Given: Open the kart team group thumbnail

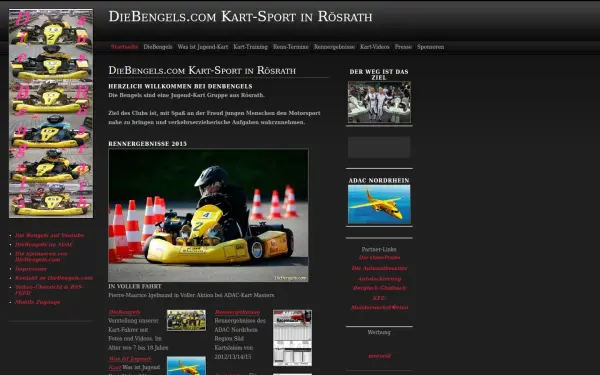Looking at the screenshot, I should coord(186,320).
